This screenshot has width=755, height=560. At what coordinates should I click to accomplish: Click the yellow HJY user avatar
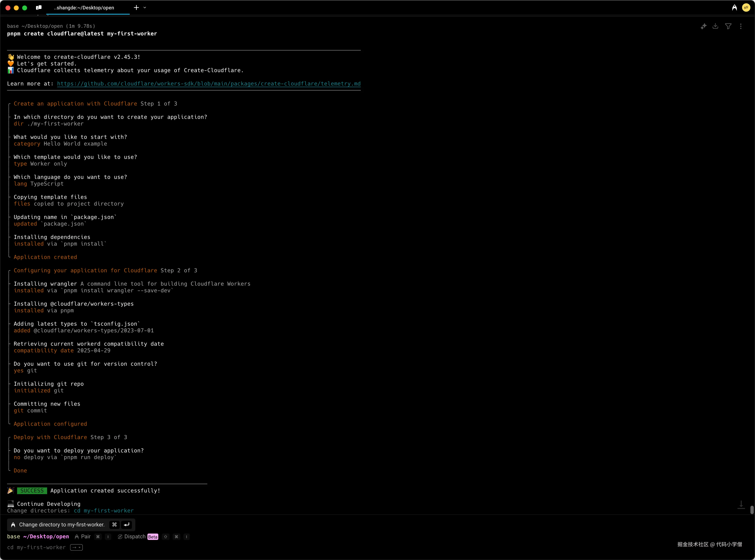point(746,8)
